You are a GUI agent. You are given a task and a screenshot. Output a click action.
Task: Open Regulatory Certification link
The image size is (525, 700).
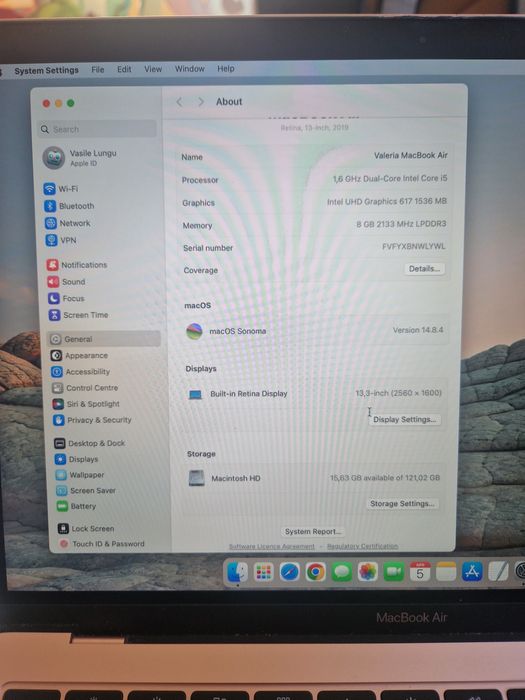pos(362,546)
